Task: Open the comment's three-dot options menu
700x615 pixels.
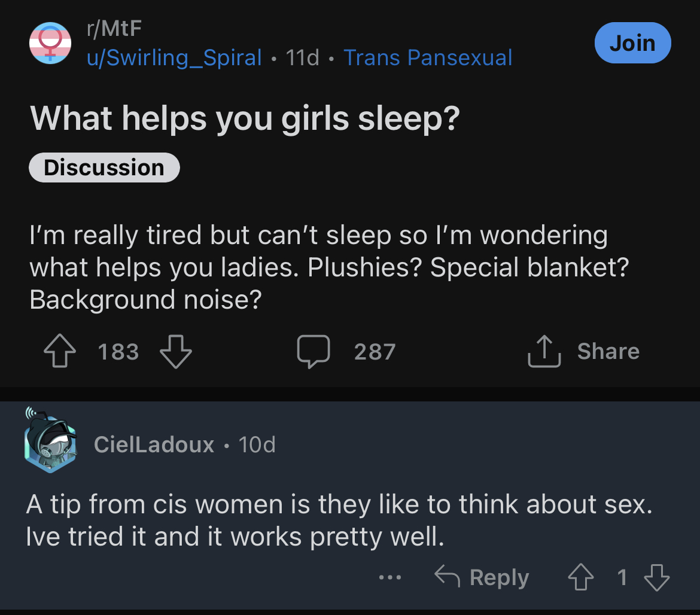Action: coord(389,577)
